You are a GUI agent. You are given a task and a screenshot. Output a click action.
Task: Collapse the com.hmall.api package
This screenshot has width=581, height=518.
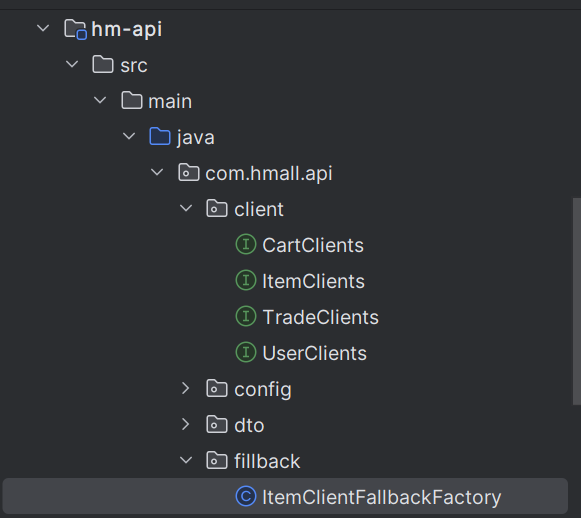(x=157, y=172)
